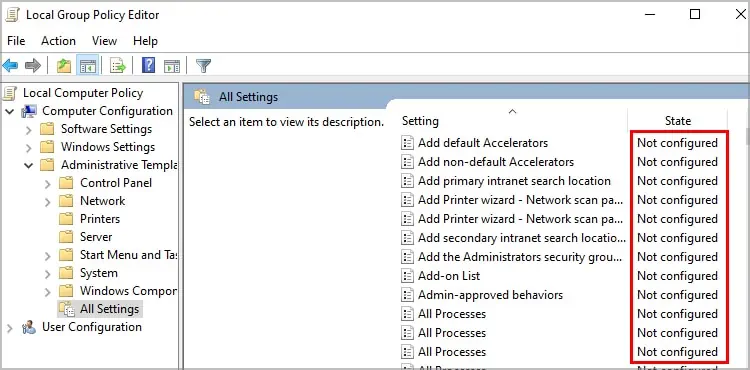
Task: Click the policy icon beside Add default Accelerators
Action: click(x=407, y=143)
